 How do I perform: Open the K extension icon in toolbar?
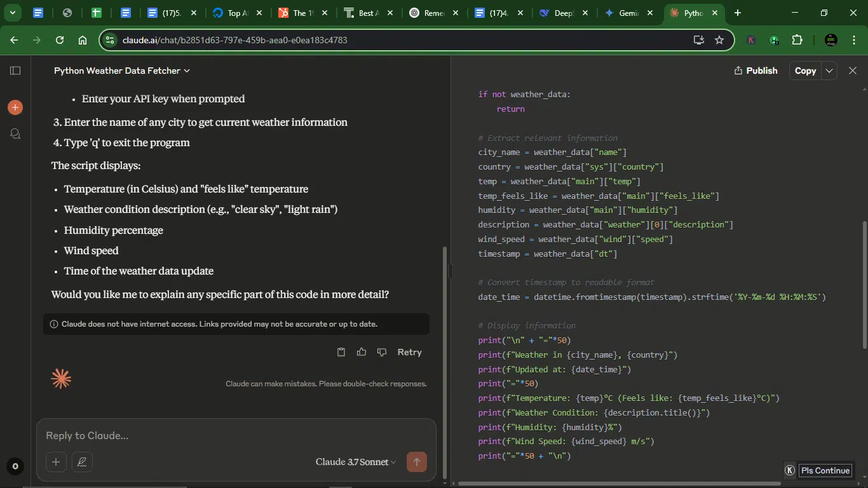coord(751,40)
